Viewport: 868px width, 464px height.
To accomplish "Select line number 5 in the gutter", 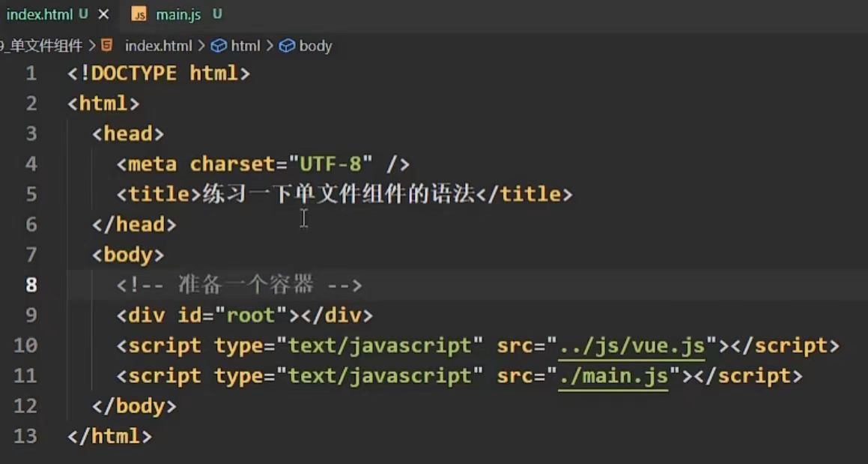I will coord(31,195).
